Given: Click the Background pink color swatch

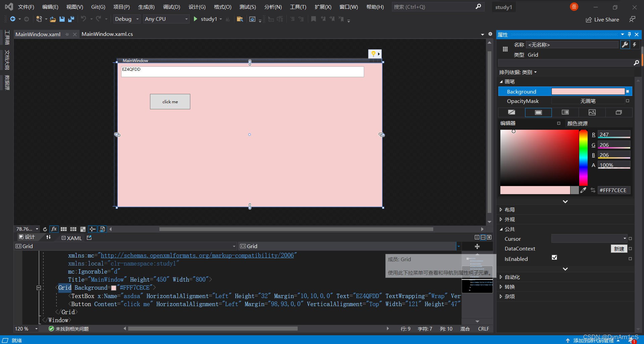Looking at the screenshot, I should (x=588, y=92).
